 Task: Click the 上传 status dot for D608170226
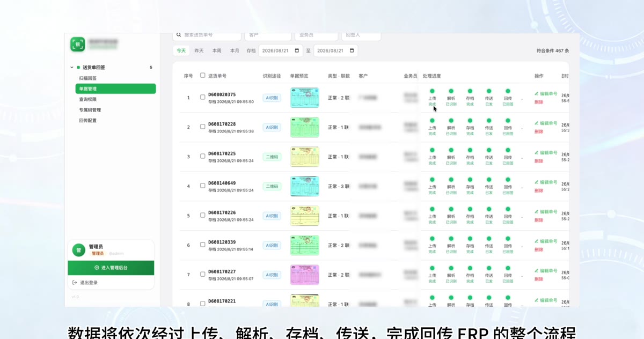point(432,209)
